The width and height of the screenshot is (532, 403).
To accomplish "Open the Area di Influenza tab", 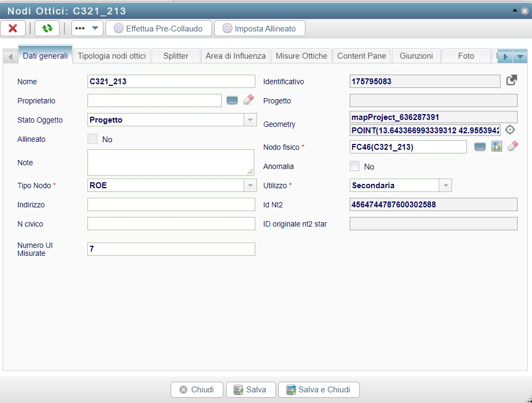I will click(x=236, y=56).
